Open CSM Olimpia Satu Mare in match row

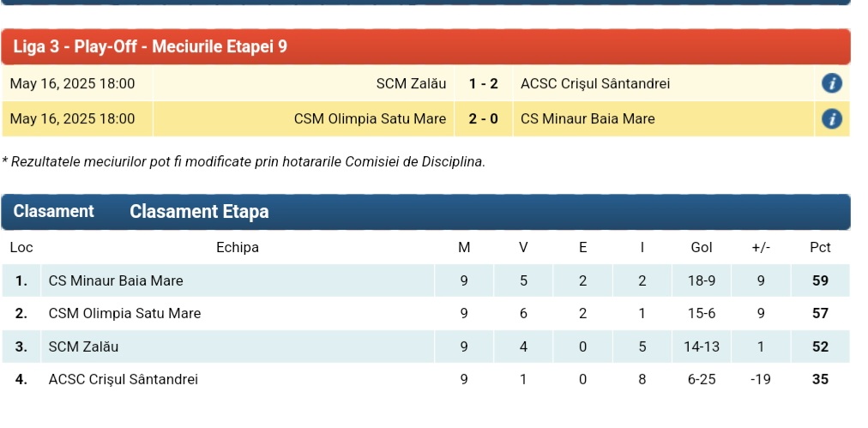tap(370, 119)
